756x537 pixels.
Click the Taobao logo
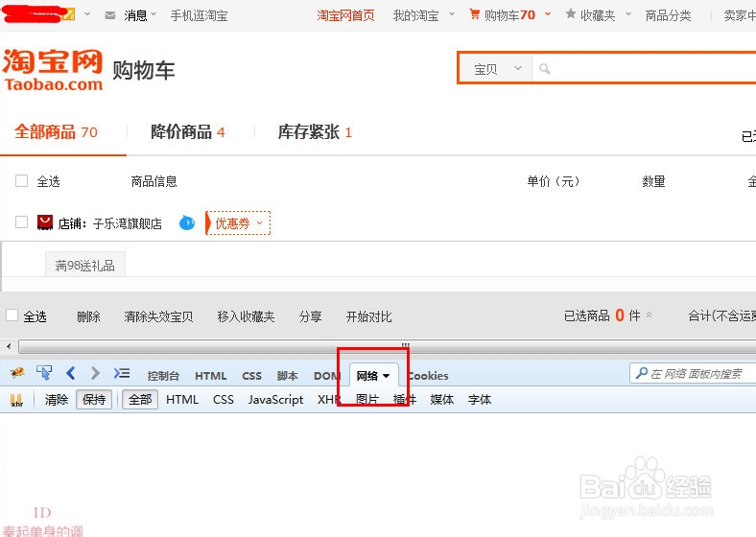(53, 70)
